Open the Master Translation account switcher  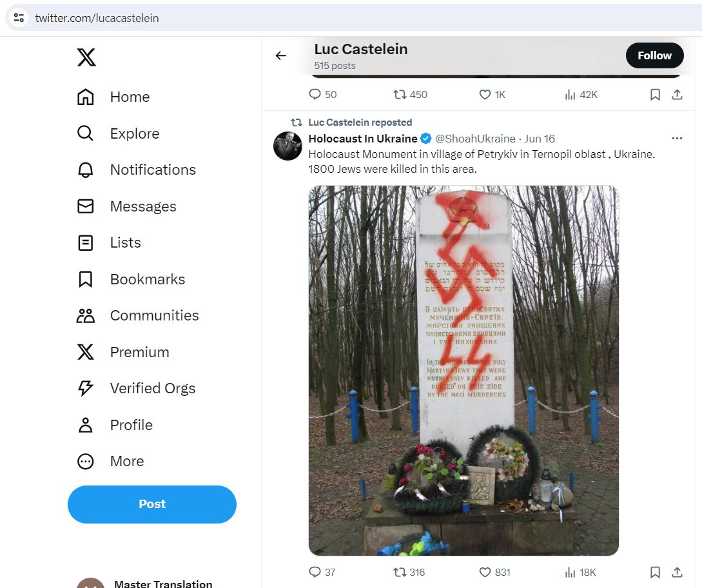[144, 582]
